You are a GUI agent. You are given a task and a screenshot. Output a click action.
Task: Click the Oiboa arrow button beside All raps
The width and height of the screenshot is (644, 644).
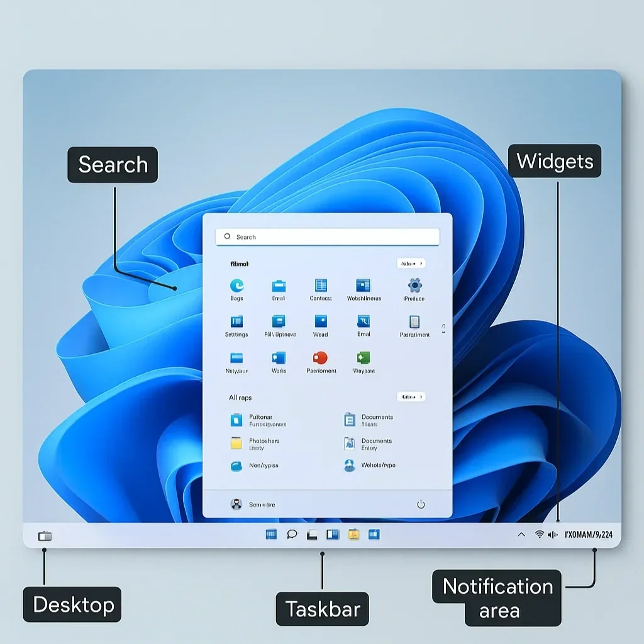coord(411,397)
